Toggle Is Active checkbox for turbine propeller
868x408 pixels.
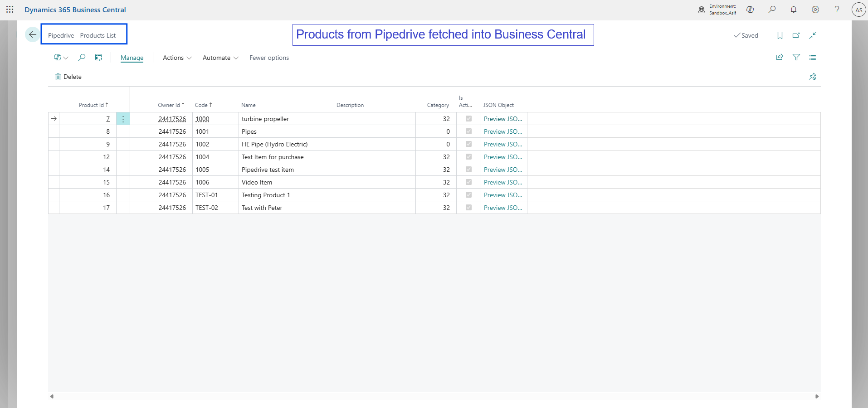coord(469,118)
